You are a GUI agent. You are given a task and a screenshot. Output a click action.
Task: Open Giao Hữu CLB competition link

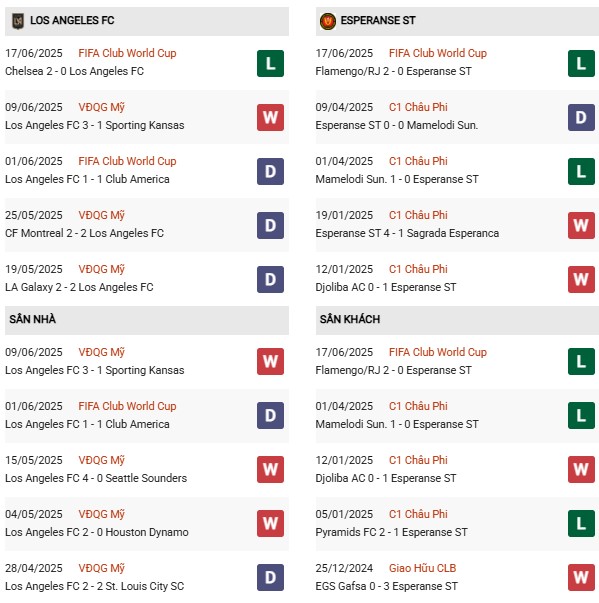(x=422, y=568)
